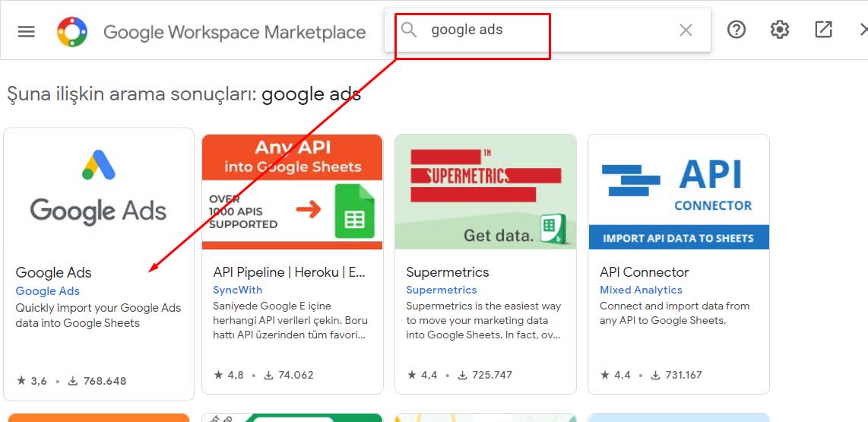
Task: Click the 768.648 download count
Action: (97, 381)
